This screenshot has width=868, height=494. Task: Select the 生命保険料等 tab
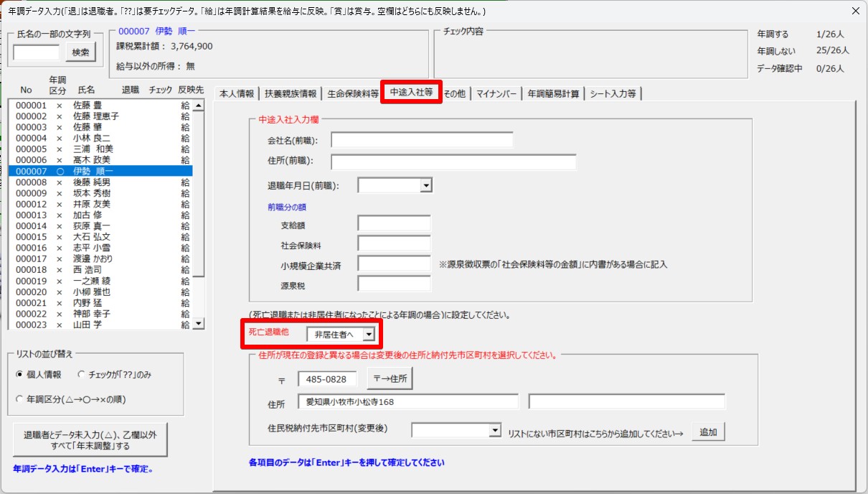coord(352,93)
